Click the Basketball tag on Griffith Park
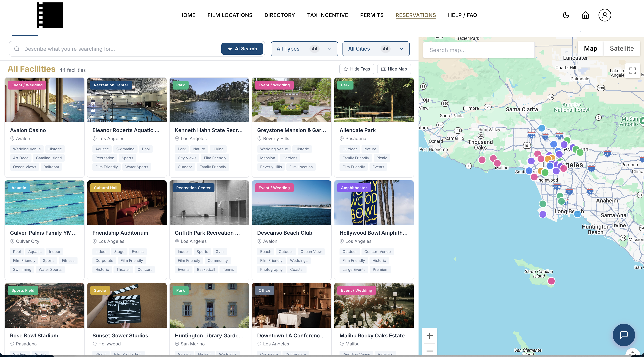Viewport: 644px width, 357px height. (206, 270)
